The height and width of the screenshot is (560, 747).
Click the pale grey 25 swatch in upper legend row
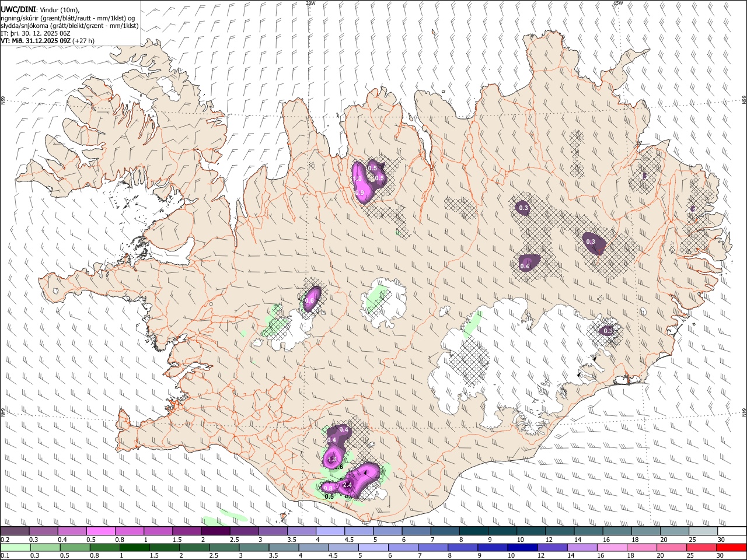[x=703, y=531]
